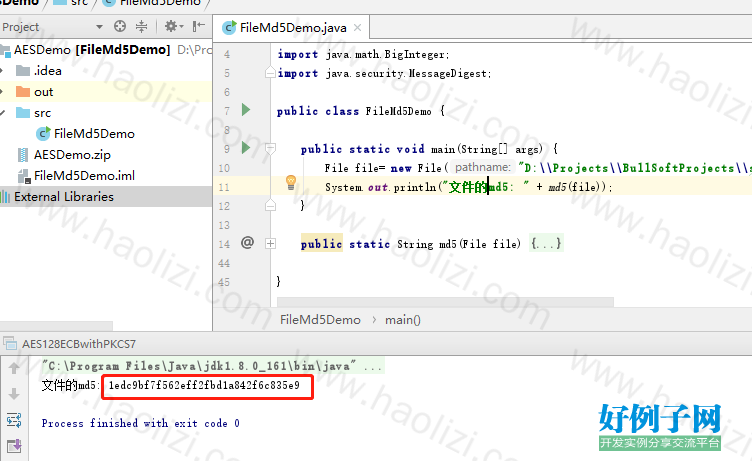Expand the folded {...} method body

click(x=546, y=244)
